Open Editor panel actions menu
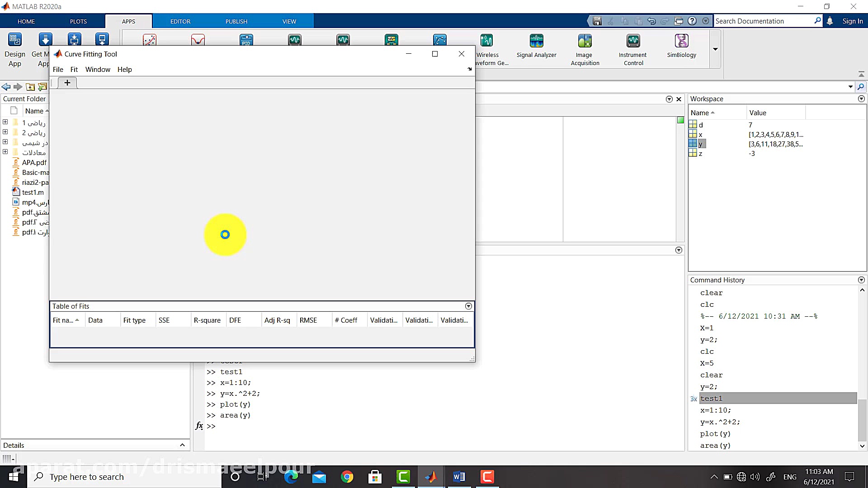This screenshot has height=488, width=868. (x=669, y=99)
